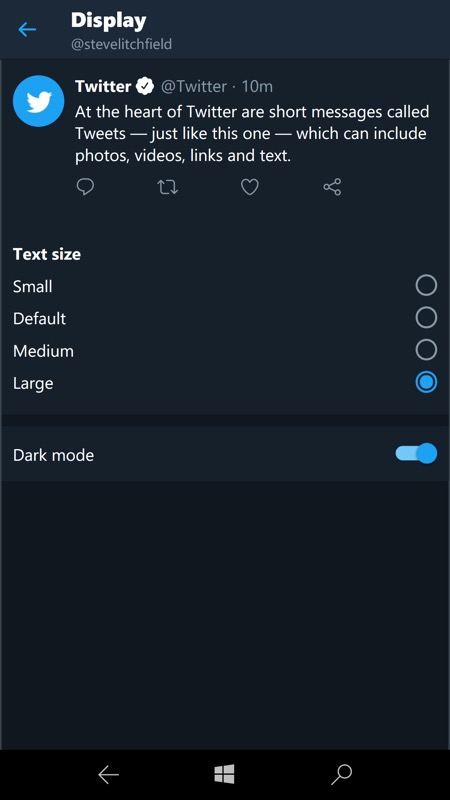Go back using the blue header arrow

27,30
